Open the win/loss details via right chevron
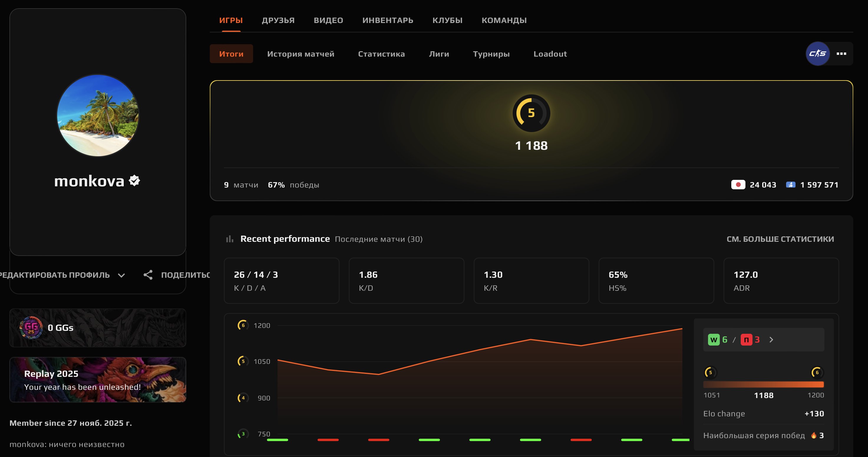This screenshot has height=457, width=868. tap(771, 340)
